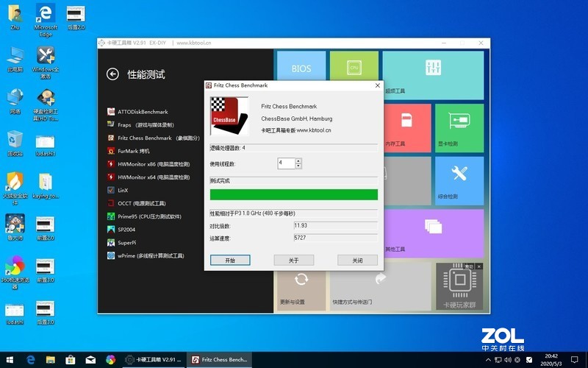Image resolution: width=588 pixels, height=368 pixels.
Task: Select the ludashi1 desktop file
Action: (x=46, y=144)
